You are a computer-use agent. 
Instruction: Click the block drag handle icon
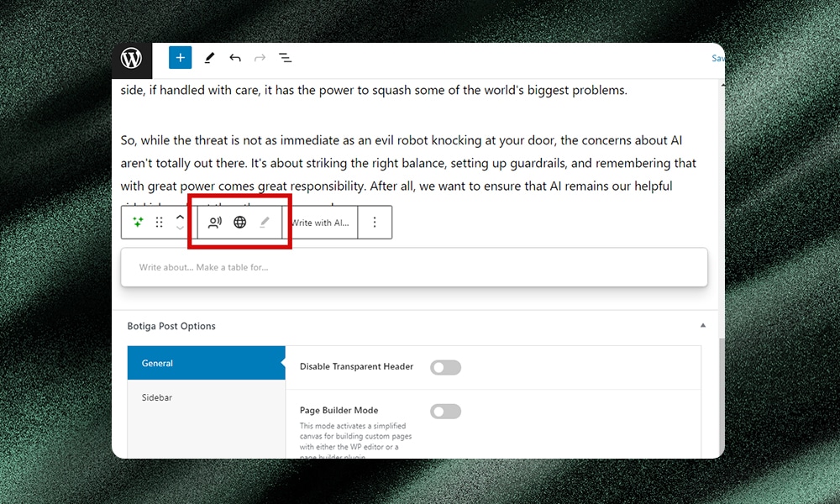coord(160,223)
